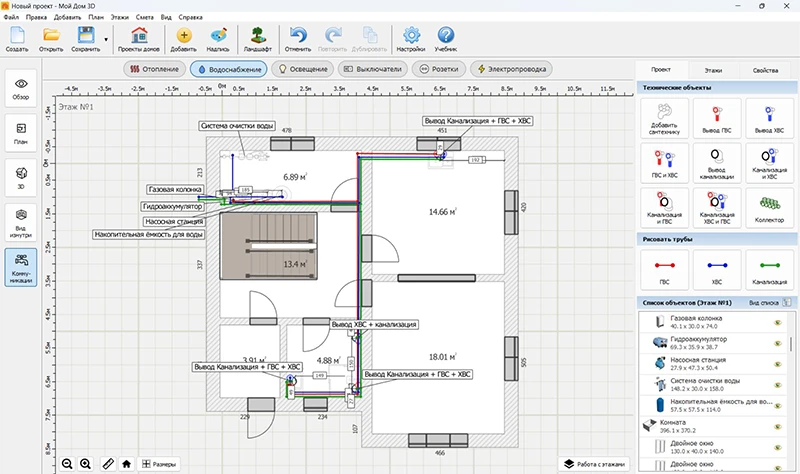Open the Вид списка dropdown
Screen dimensions: 800x474
pyautogui.click(x=768, y=301)
